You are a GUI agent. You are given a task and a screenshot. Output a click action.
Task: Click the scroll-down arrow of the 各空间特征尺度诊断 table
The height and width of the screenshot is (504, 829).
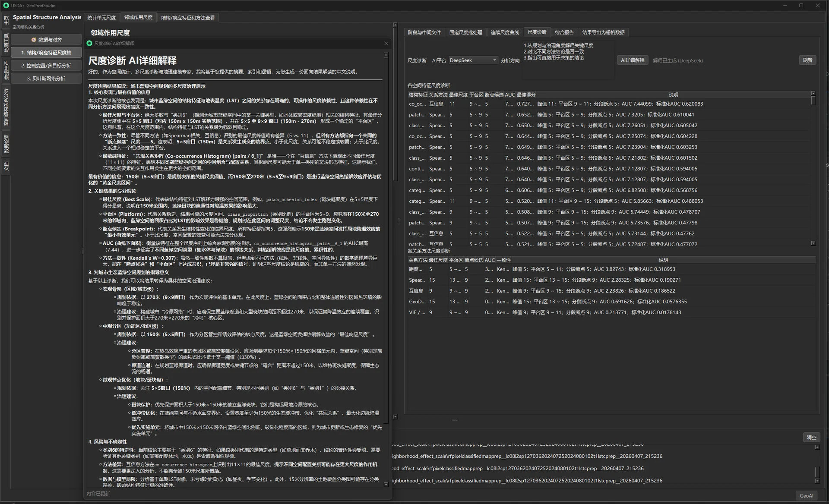813,243
